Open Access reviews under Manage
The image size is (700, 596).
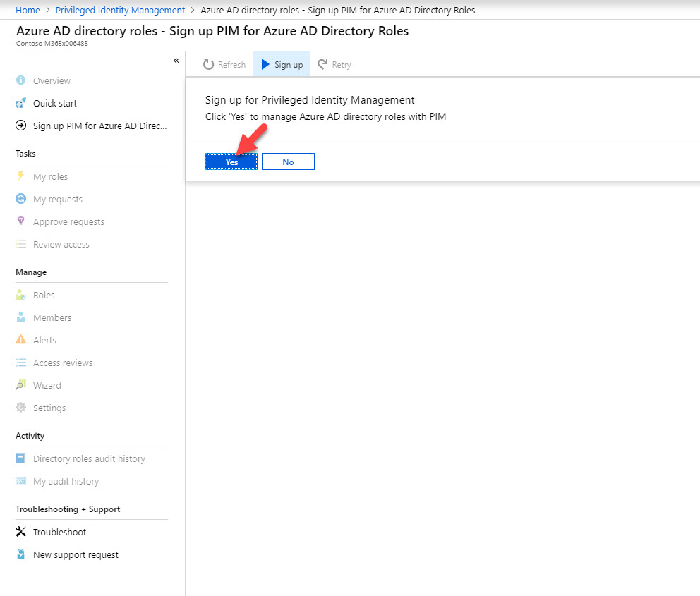point(63,363)
